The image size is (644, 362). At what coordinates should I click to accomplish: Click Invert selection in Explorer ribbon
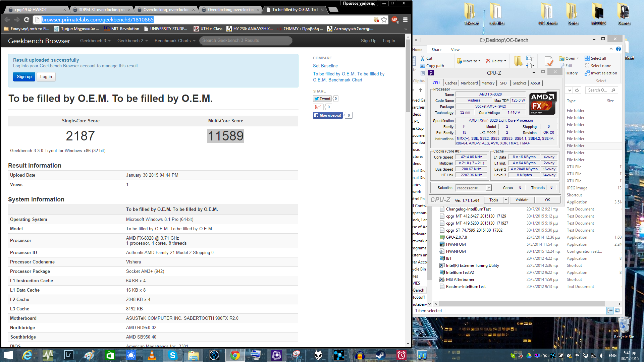(x=601, y=73)
